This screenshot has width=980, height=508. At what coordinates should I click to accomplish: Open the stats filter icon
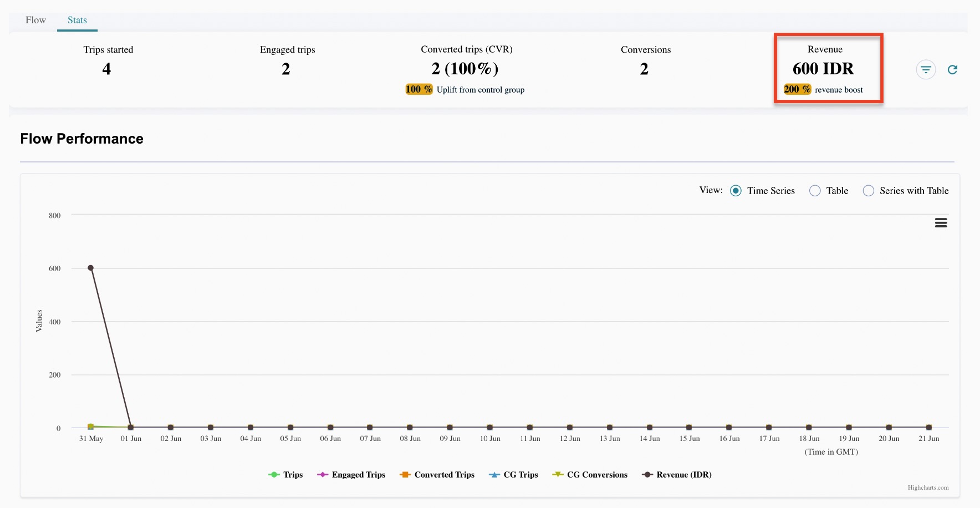click(926, 70)
